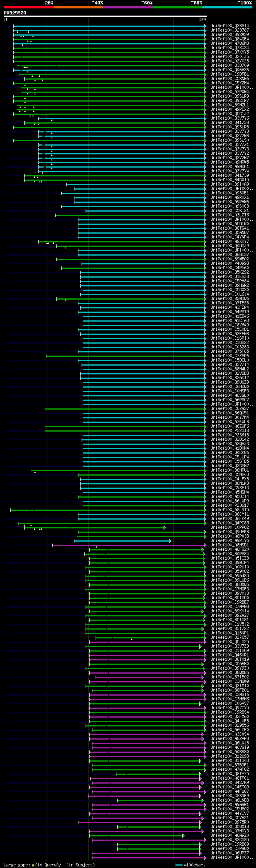The image size is (256, 868).
Task: Select UniRef100_A3LZT6 hit
Action: coord(230,215)
